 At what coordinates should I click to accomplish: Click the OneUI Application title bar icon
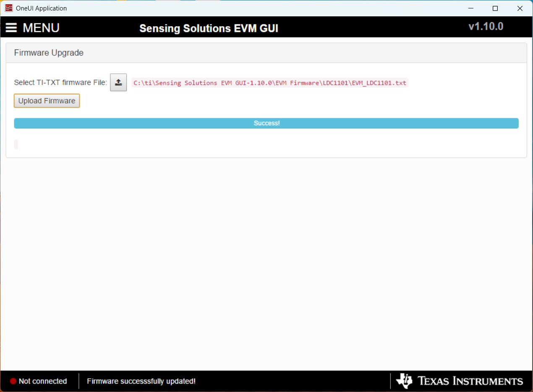point(9,8)
